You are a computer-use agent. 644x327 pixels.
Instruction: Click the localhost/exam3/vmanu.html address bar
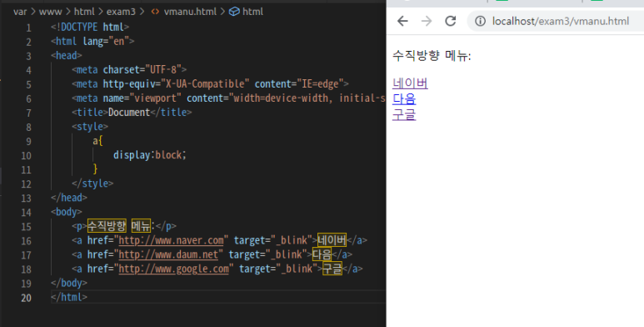561,21
